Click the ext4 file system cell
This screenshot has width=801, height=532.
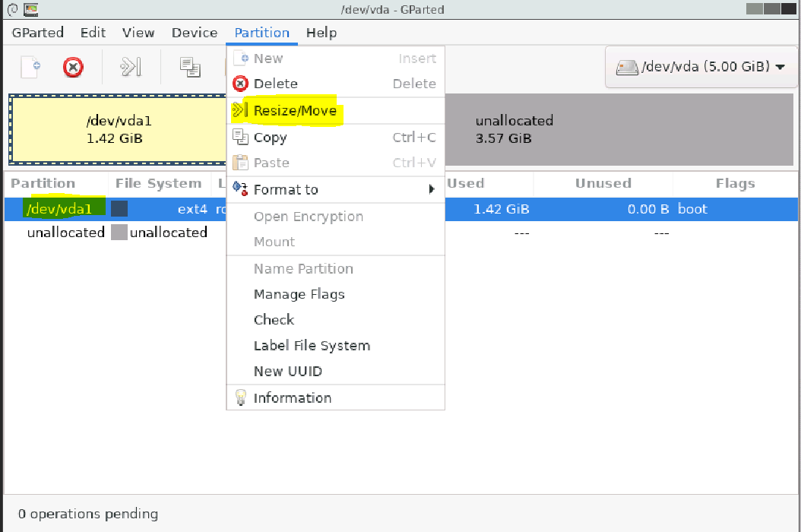pos(192,209)
